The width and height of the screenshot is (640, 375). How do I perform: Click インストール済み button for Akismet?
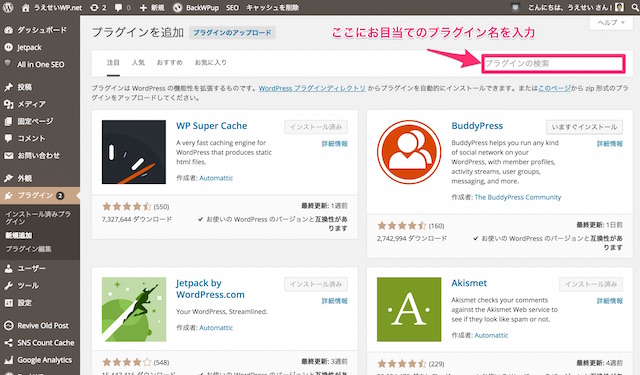coord(591,284)
